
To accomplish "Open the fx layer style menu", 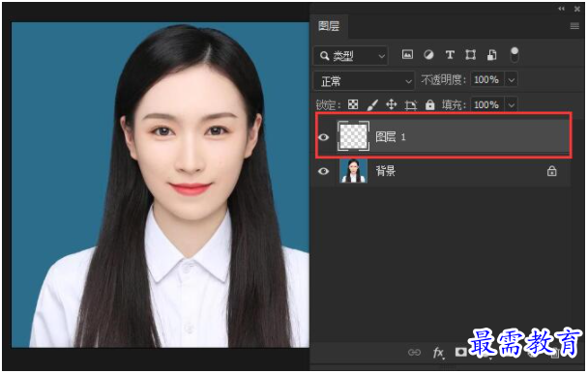I will click(x=438, y=353).
